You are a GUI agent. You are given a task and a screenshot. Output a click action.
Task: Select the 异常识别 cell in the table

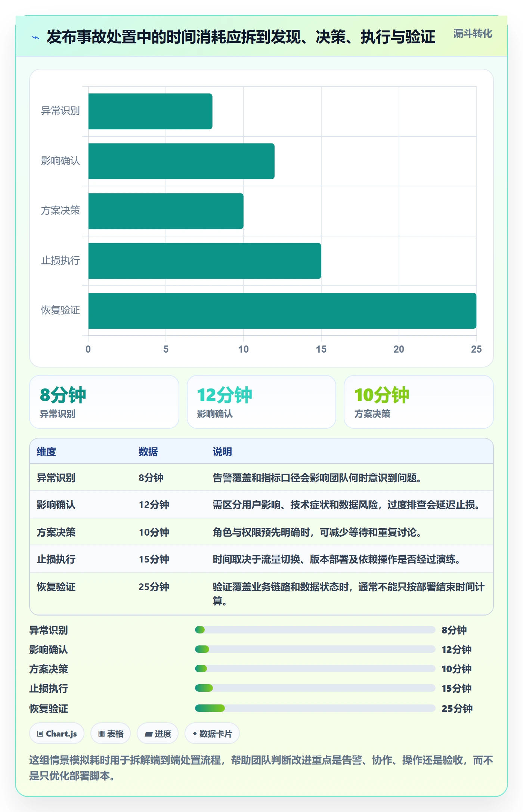(56, 478)
